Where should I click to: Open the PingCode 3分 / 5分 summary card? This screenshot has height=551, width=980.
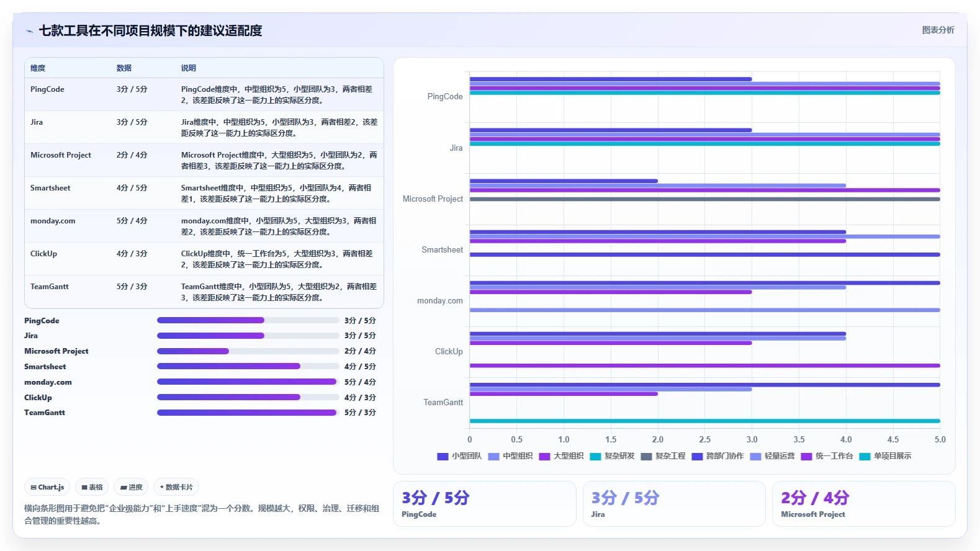coord(485,504)
